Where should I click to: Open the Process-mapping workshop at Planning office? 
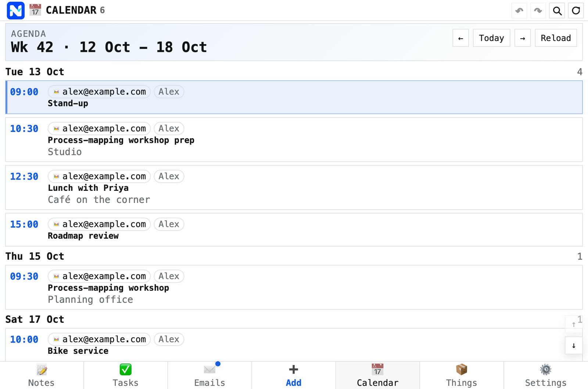(294, 287)
